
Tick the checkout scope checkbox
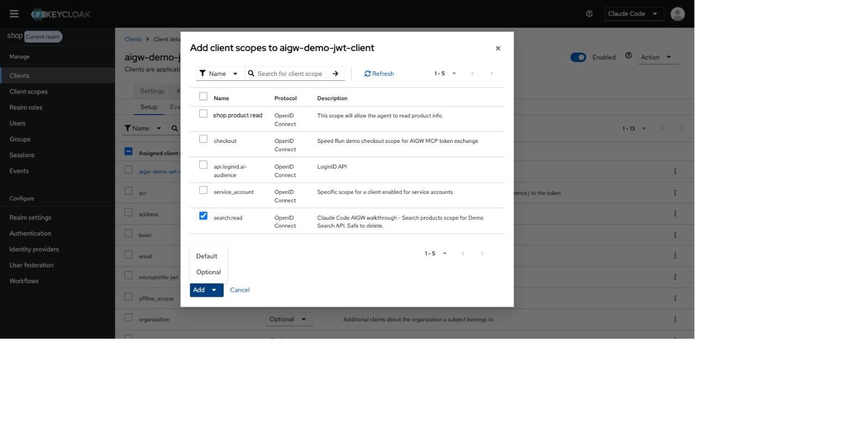click(x=203, y=139)
